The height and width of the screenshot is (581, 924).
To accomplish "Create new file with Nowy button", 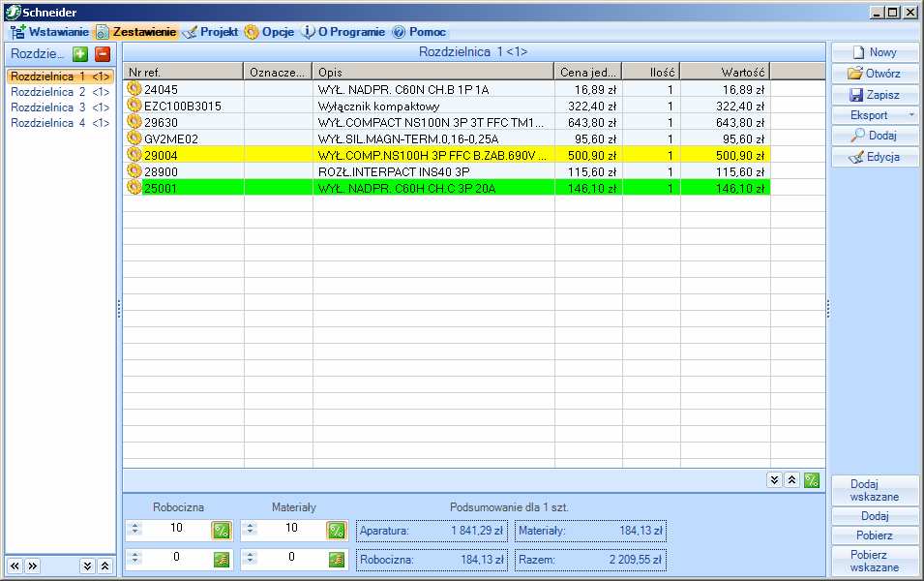I will point(875,52).
